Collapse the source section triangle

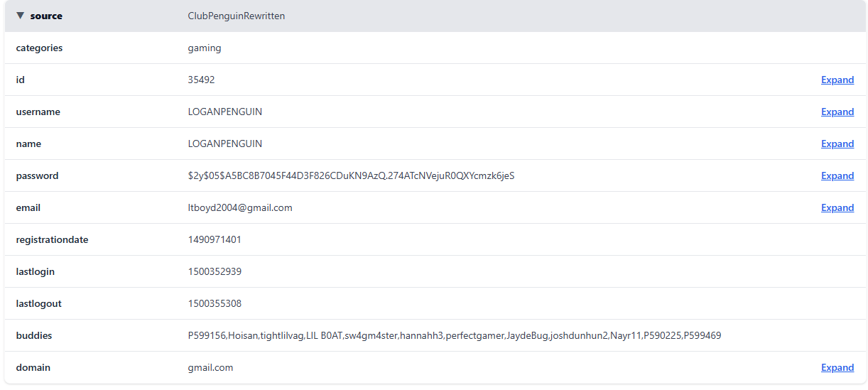click(x=21, y=16)
